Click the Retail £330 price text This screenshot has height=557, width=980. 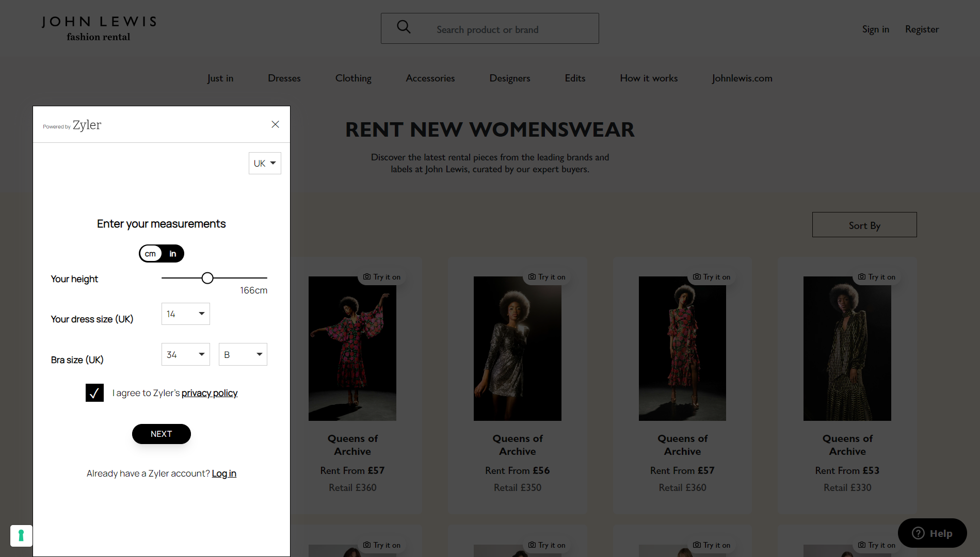(847, 488)
